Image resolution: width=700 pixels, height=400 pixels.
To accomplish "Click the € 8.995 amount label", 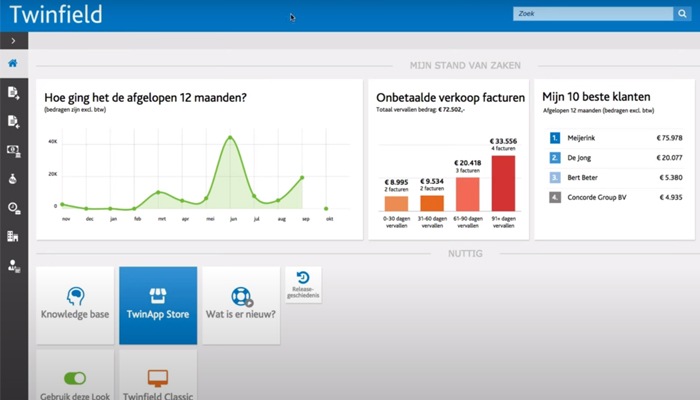I will [x=396, y=182].
